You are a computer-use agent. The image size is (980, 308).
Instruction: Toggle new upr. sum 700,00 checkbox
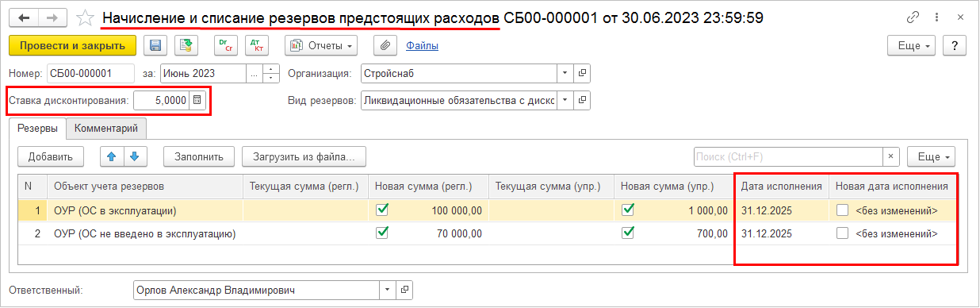click(x=629, y=233)
